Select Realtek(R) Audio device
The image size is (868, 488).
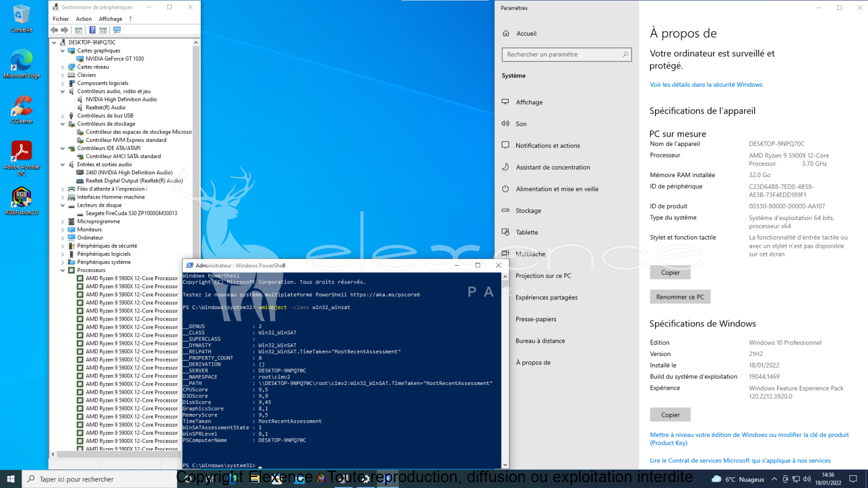click(x=105, y=108)
